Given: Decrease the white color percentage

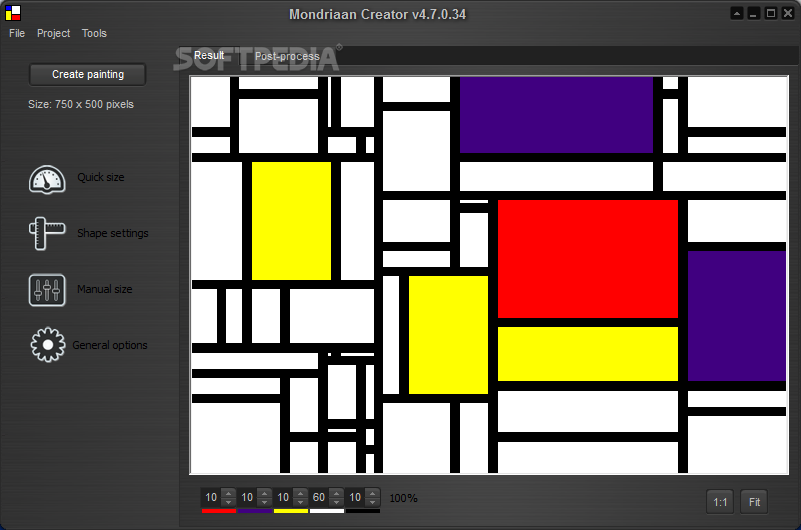Looking at the screenshot, I should point(337,502).
